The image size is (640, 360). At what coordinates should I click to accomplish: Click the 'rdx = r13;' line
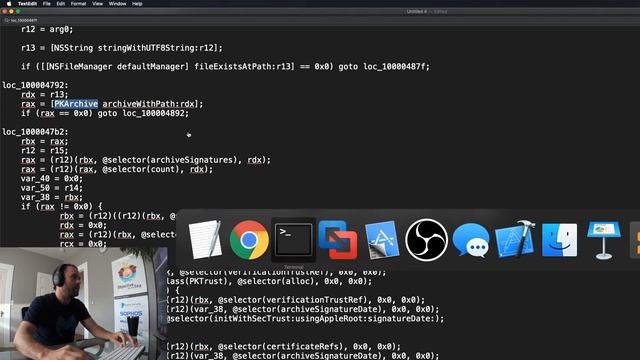click(44, 95)
